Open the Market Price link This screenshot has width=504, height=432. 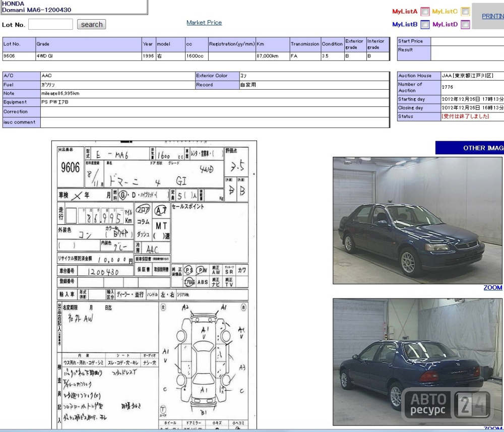(204, 23)
